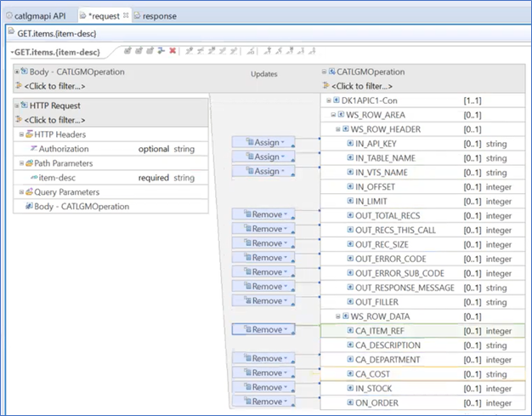Open the Assign transform for IN_API_KEY

263,142
